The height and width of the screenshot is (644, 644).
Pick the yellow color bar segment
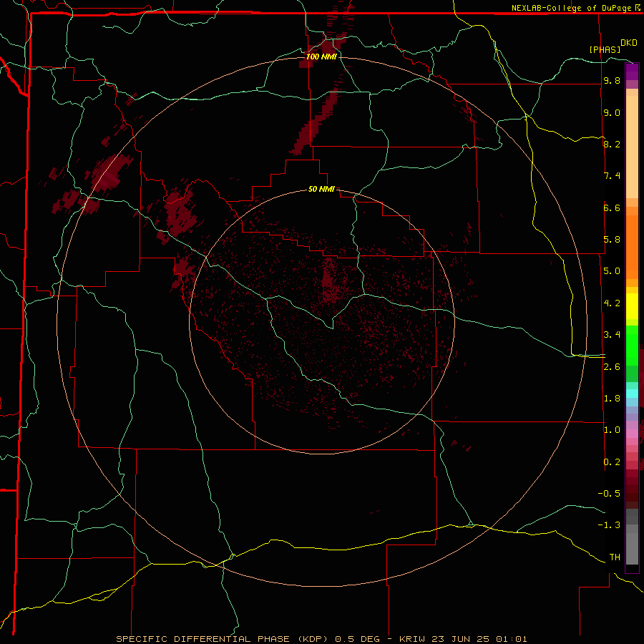click(x=632, y=306)
